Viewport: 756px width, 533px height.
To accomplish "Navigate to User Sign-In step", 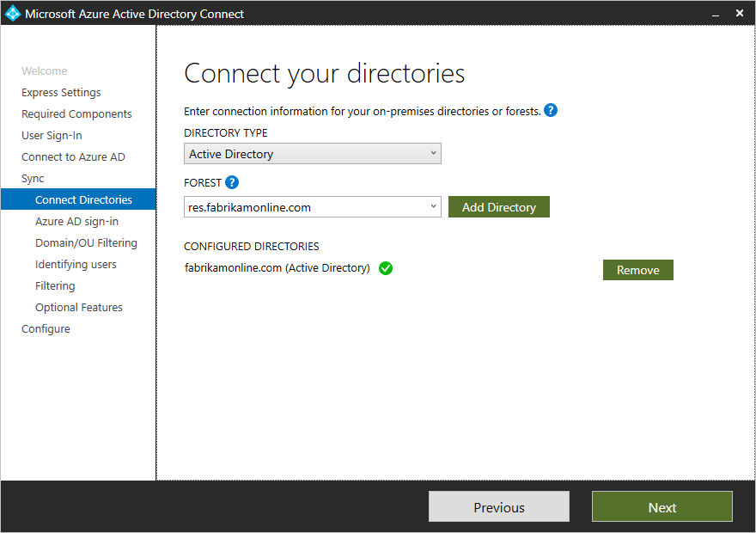I will (x=52, y=136).
